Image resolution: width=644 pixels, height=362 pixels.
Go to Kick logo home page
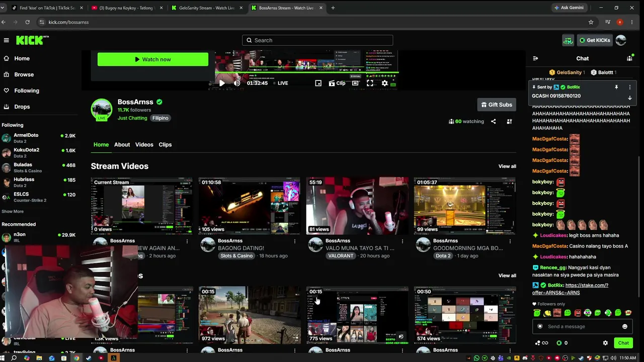[32, 40]
